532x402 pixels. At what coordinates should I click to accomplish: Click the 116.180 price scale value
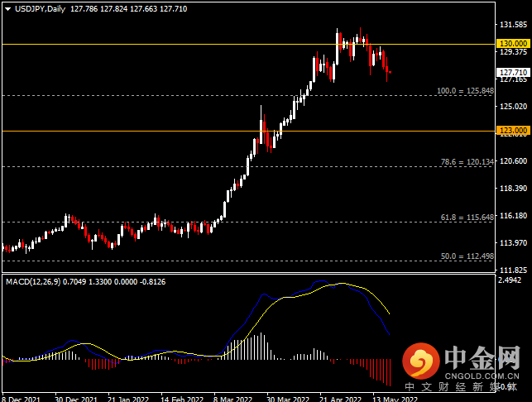point(513,216)
